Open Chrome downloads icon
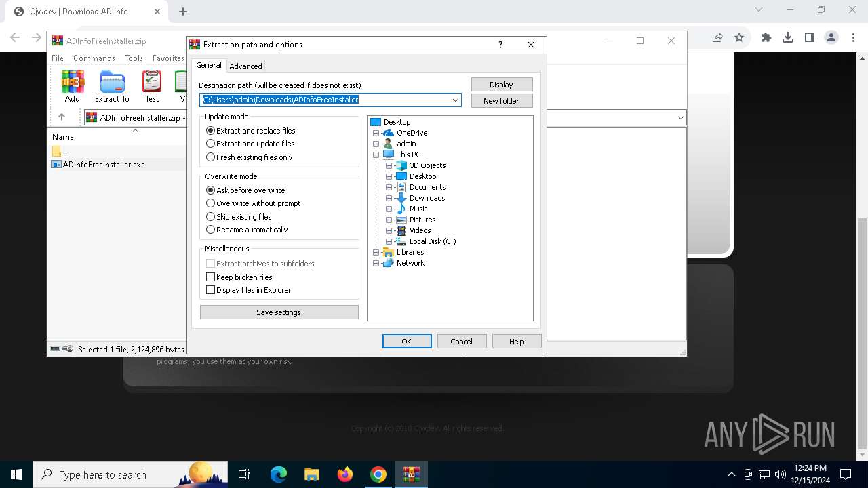 [x=788, y=38]
